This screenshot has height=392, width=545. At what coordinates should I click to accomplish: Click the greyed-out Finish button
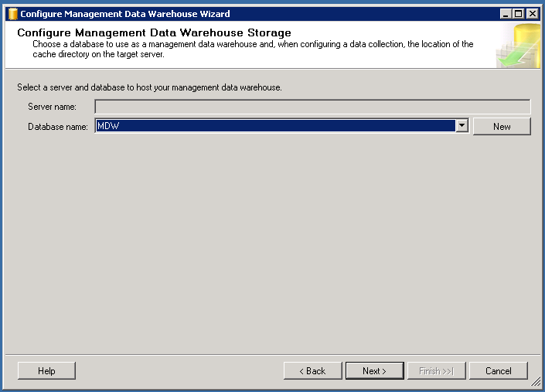[x=436, y=371]
